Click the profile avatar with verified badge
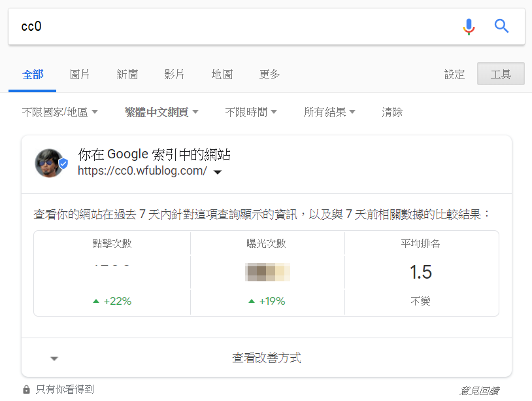 tap(51, 163)
